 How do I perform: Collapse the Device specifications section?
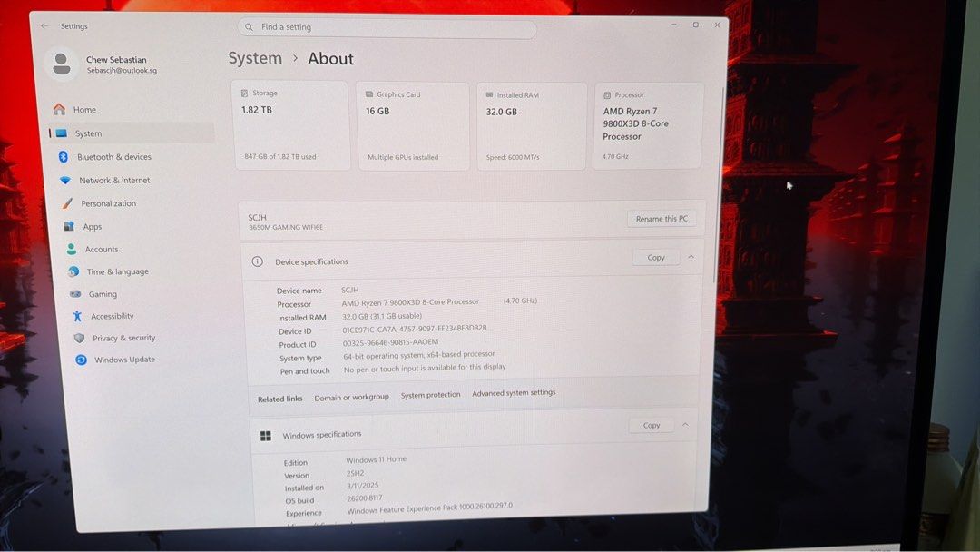(691, 257)
